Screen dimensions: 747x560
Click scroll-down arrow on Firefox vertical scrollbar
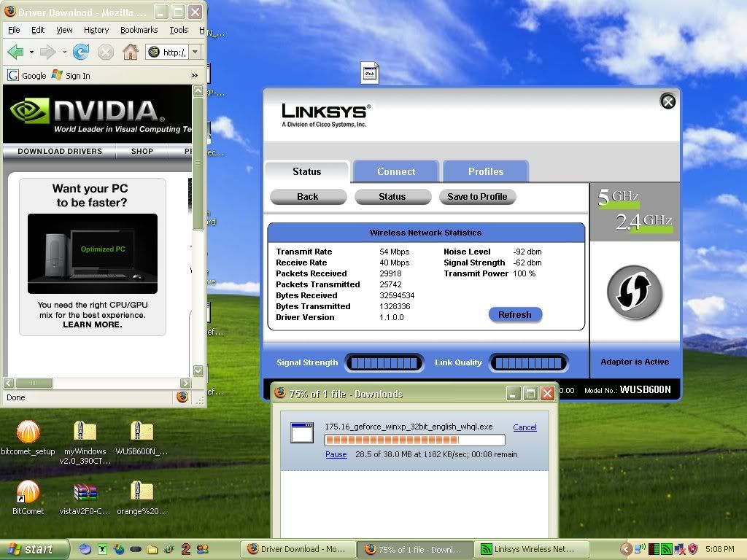click(x=198, y=370)
